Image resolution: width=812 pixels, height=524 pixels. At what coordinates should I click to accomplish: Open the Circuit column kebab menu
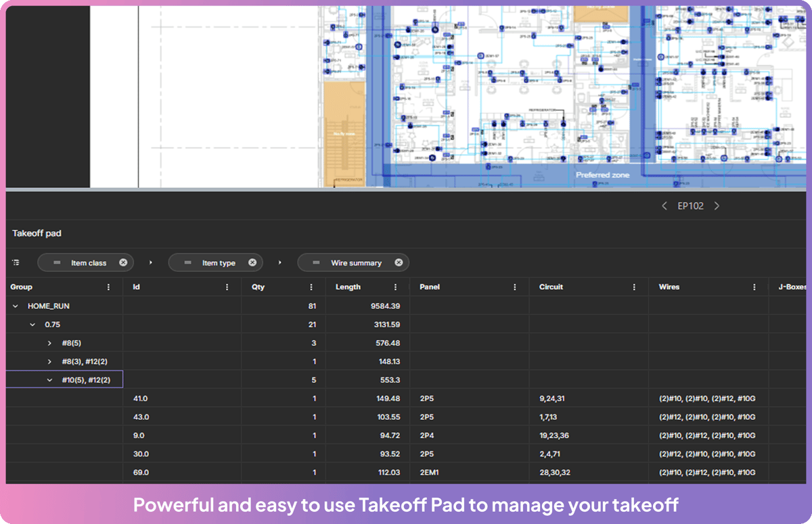coord(633,287)
